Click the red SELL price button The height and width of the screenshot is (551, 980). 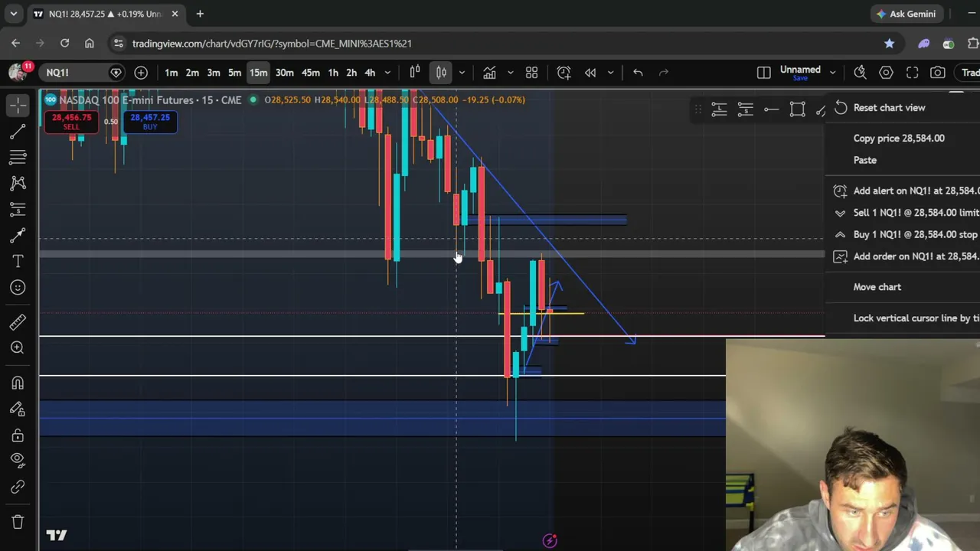pos(71,121)
